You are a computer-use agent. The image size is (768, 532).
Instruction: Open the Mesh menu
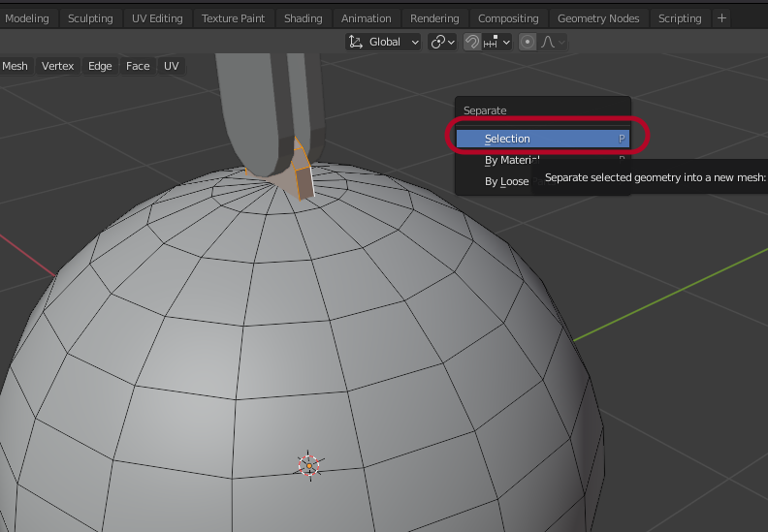point(16,66)
